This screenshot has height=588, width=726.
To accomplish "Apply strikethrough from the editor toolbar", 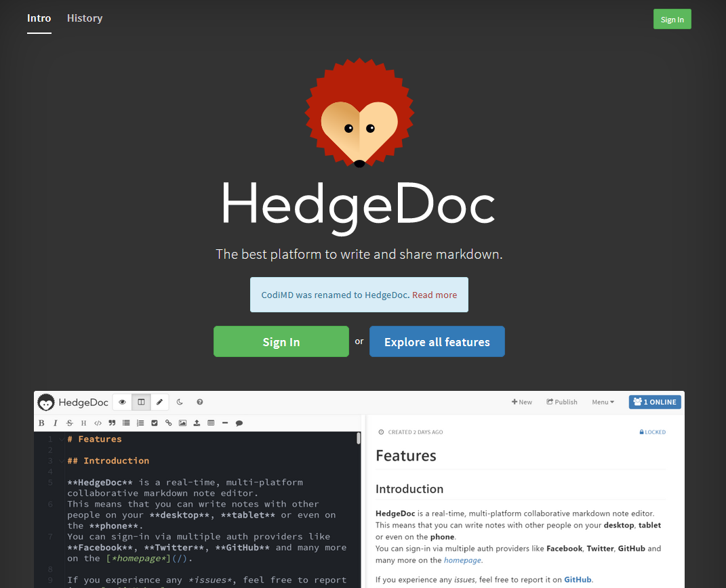I will (69, 423).
